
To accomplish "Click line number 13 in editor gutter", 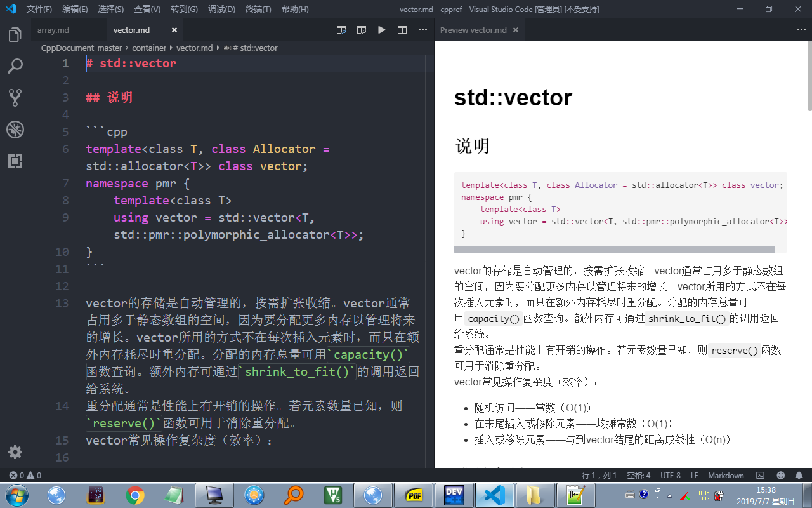I will coord(62,303).
